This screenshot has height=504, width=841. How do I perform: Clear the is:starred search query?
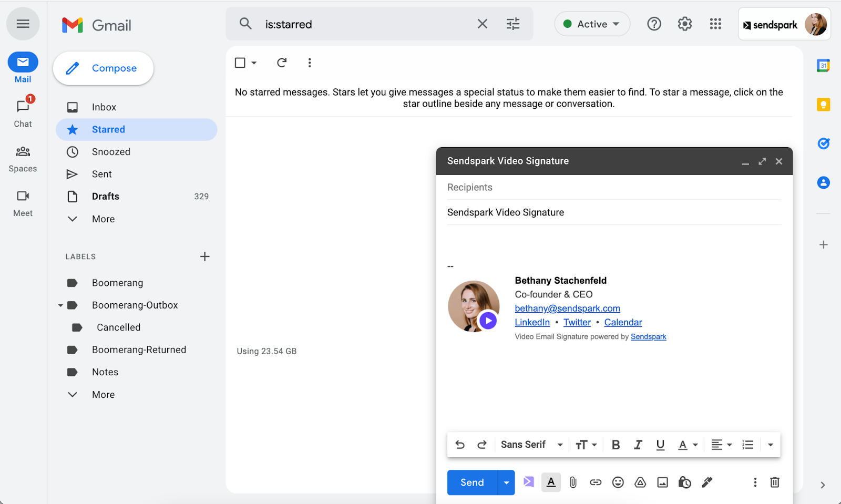tap(482, 24)
